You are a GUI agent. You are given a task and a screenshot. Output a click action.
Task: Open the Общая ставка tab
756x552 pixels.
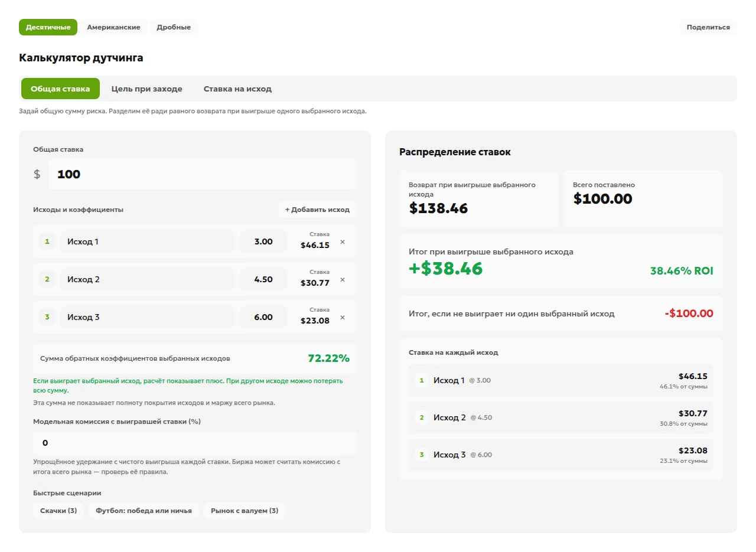(60, 89)
